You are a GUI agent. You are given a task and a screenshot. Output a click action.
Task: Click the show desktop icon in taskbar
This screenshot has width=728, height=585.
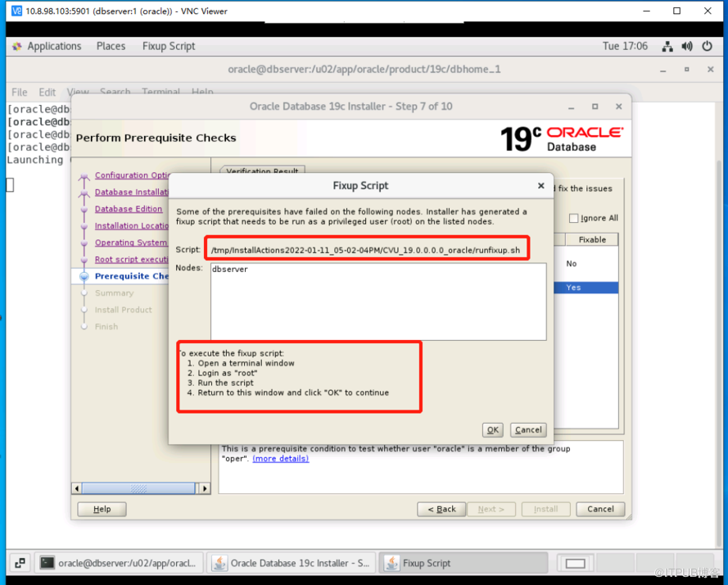[20, 563]
